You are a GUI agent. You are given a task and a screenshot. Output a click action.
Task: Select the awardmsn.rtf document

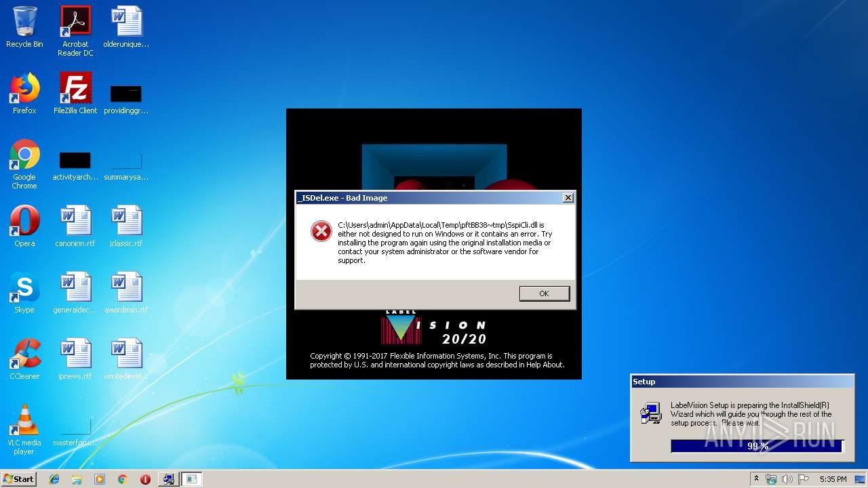[x=126, y=293]
